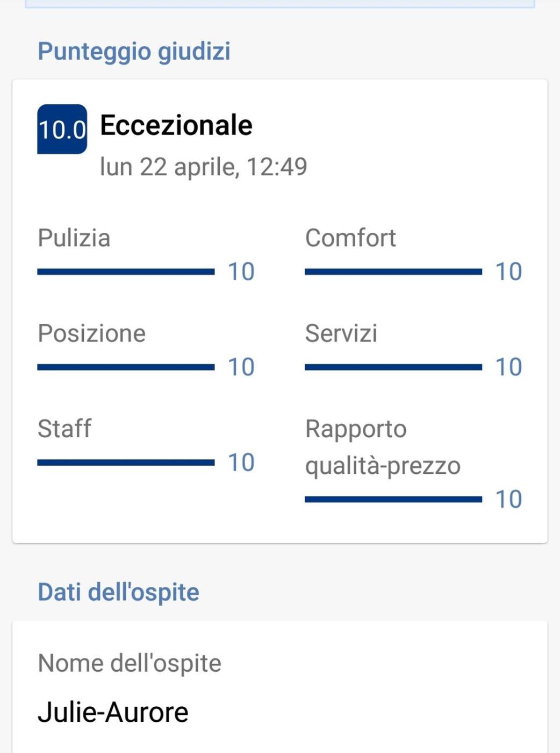Viewport: 560px width, 753px height.
Task: Tap the Nome dell'ospite field label
Action: 130,663
